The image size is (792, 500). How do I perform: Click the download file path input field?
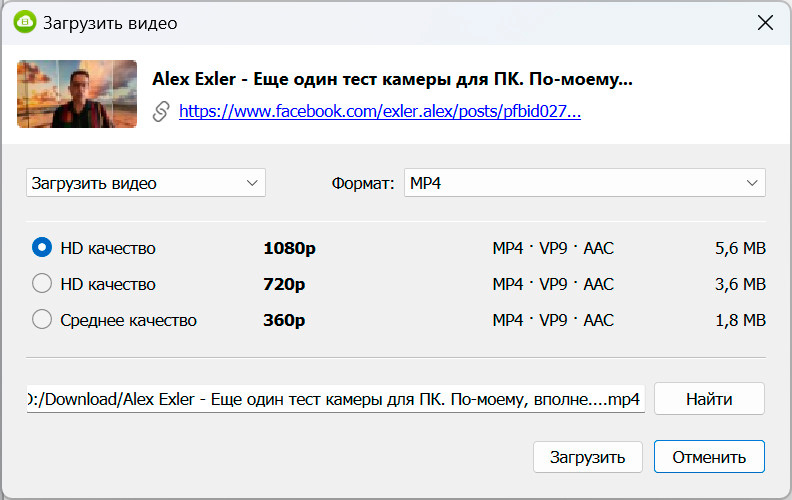click(335, 399)
